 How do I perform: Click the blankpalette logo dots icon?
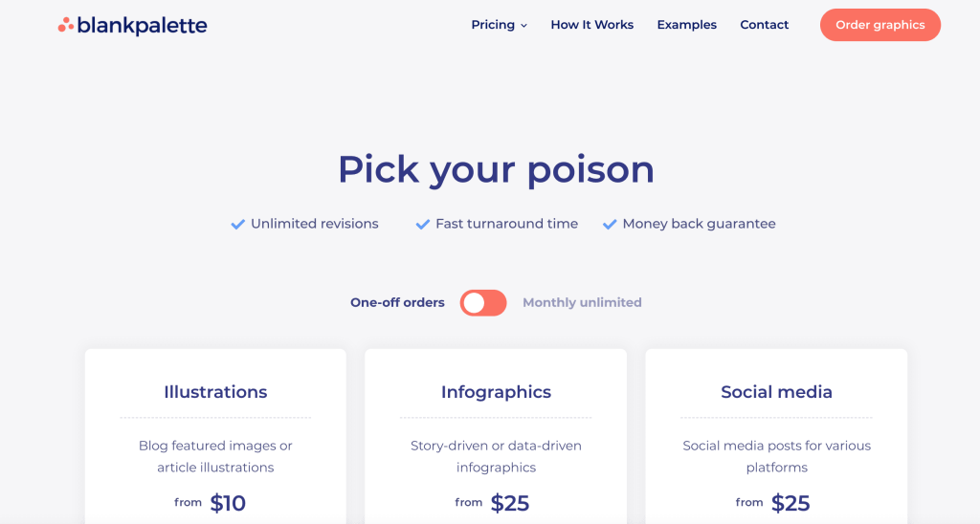tap(66, 25)
